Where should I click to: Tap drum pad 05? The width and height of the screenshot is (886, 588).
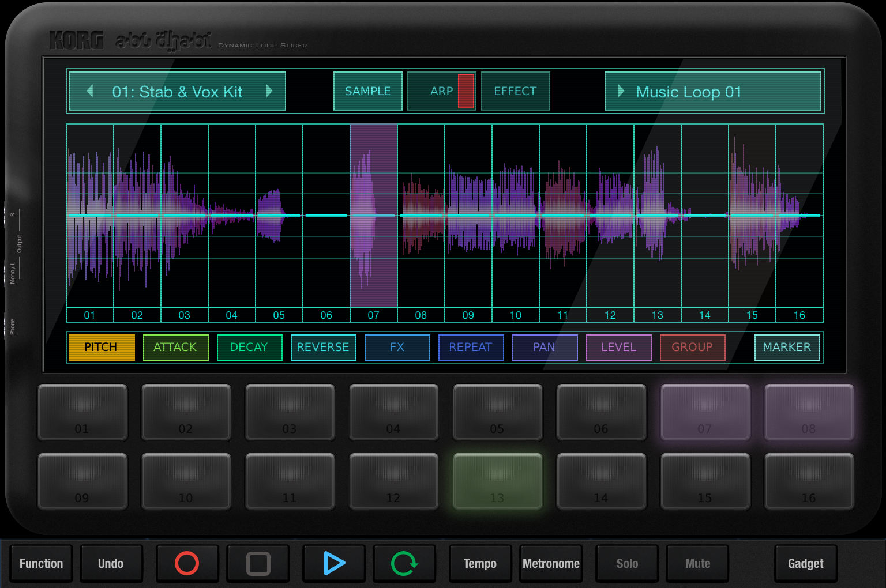[x=498, y=412]
